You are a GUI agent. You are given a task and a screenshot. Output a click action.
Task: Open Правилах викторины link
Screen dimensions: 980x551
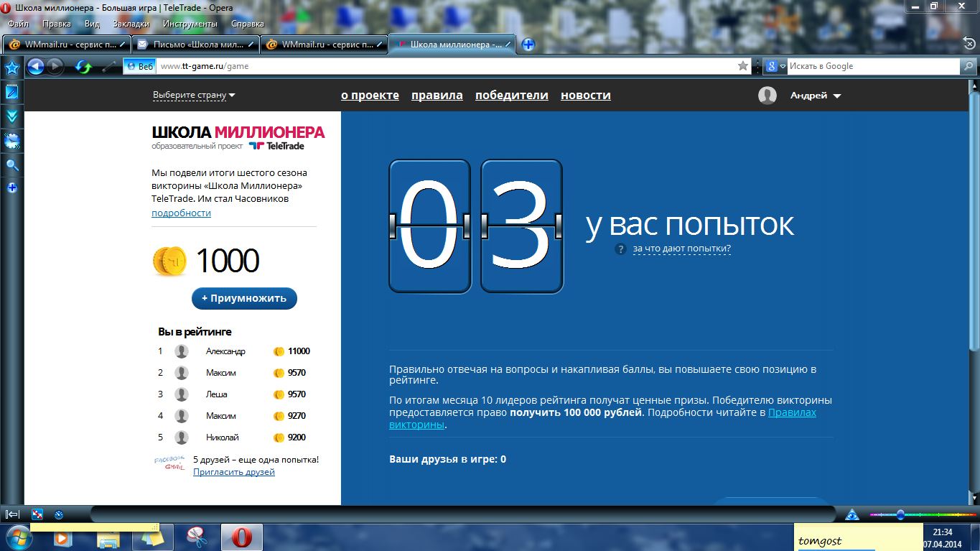point(793,412)
